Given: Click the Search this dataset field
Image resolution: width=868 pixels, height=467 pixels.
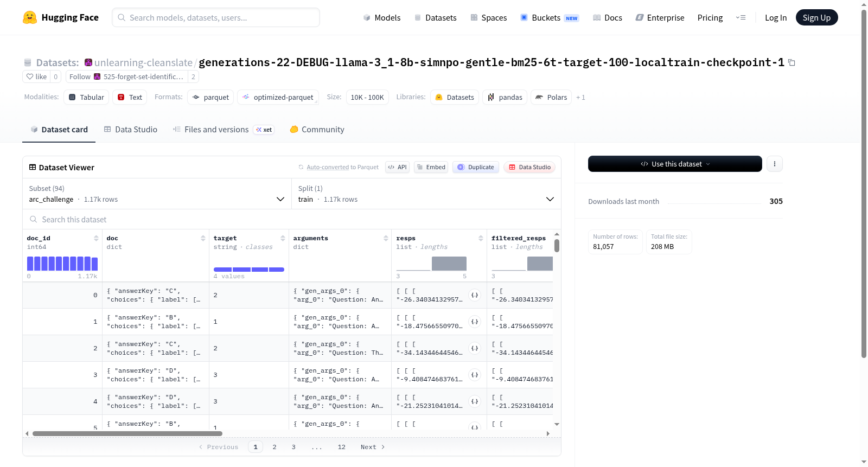Looking at the screenshot, I should click(x=292, y=219).
